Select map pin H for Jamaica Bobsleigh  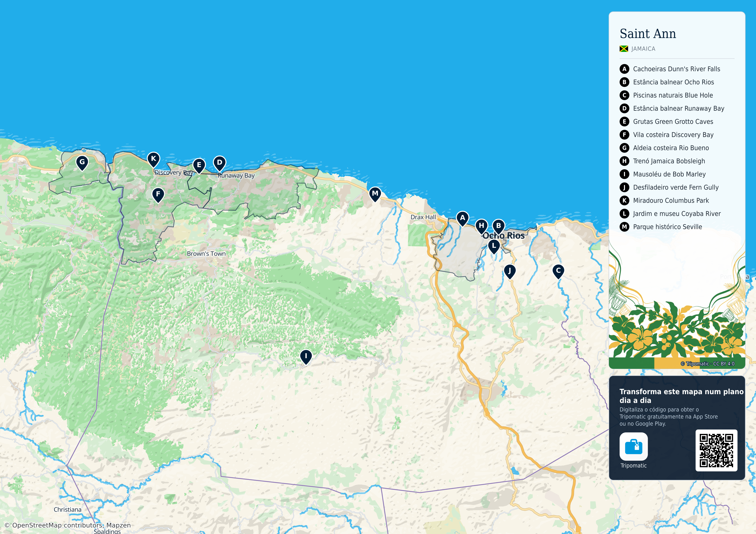coord(482,226)
